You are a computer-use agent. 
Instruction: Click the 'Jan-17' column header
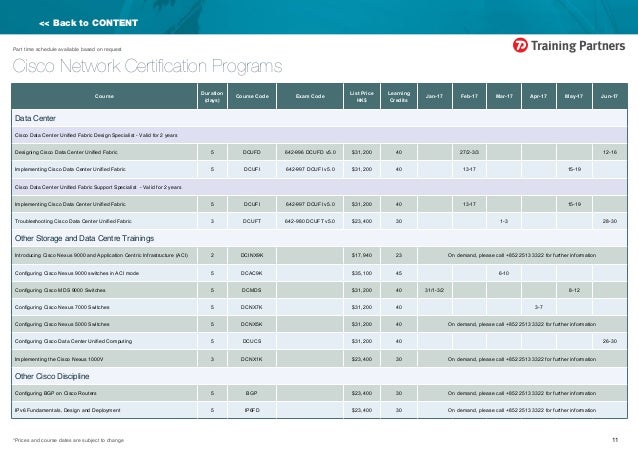tap(435, 96)
